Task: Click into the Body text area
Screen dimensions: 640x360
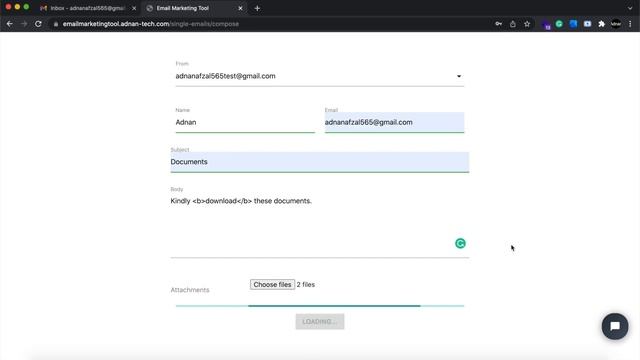Action: pos(320,227)
